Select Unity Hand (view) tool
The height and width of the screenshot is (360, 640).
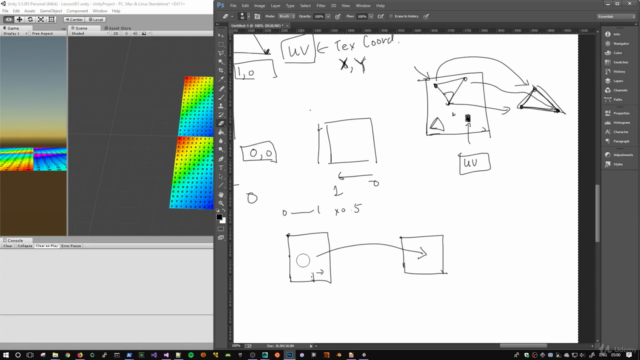point(8,19)
